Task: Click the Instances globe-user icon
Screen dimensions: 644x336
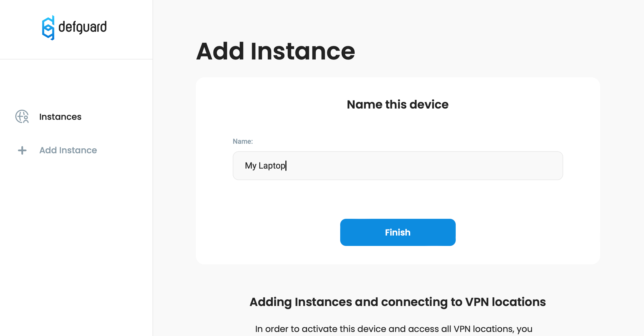Action: pos(22,117)
